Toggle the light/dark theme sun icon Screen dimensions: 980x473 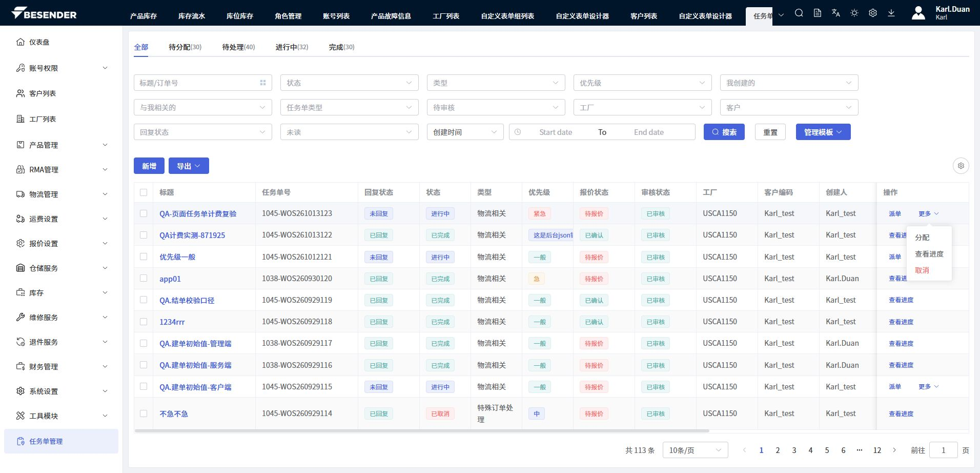[x=854, y=13]
